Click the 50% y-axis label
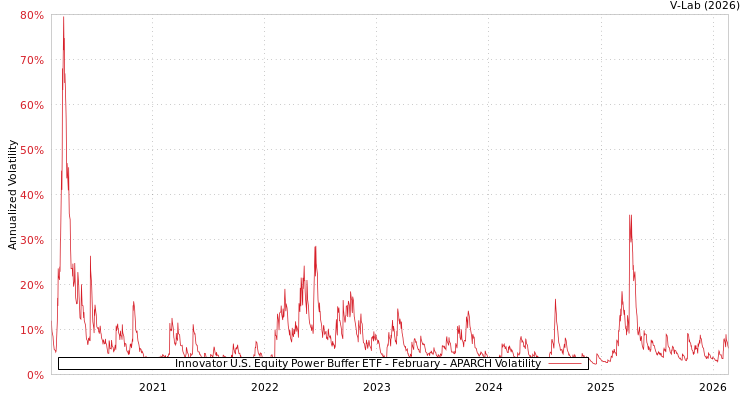 tap(32, 150)
